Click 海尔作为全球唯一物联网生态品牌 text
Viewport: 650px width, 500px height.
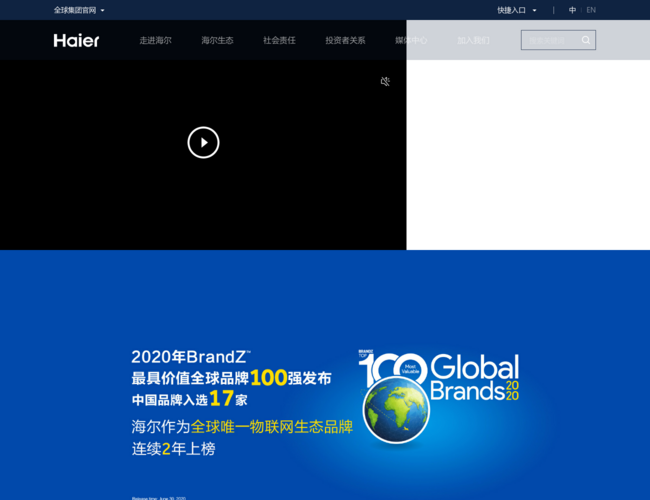pos(242,427)
